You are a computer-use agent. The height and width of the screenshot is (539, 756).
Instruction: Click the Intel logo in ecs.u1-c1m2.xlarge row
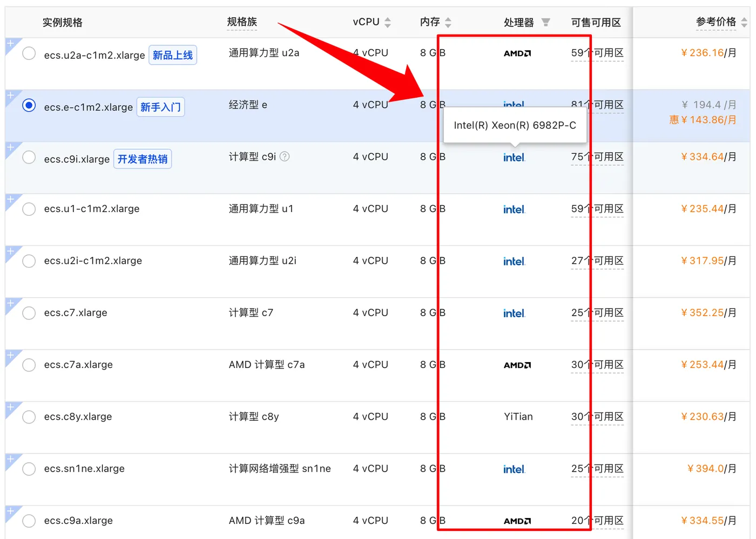pos(514,209)
